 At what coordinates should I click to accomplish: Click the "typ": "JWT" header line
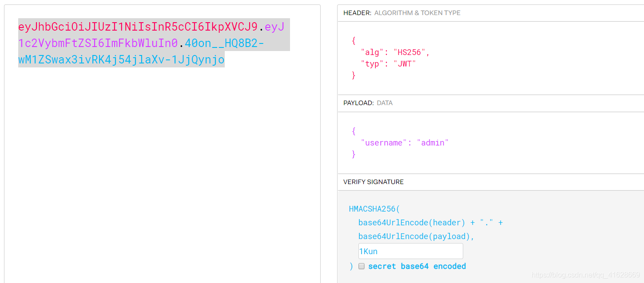[x=389, y=64]
